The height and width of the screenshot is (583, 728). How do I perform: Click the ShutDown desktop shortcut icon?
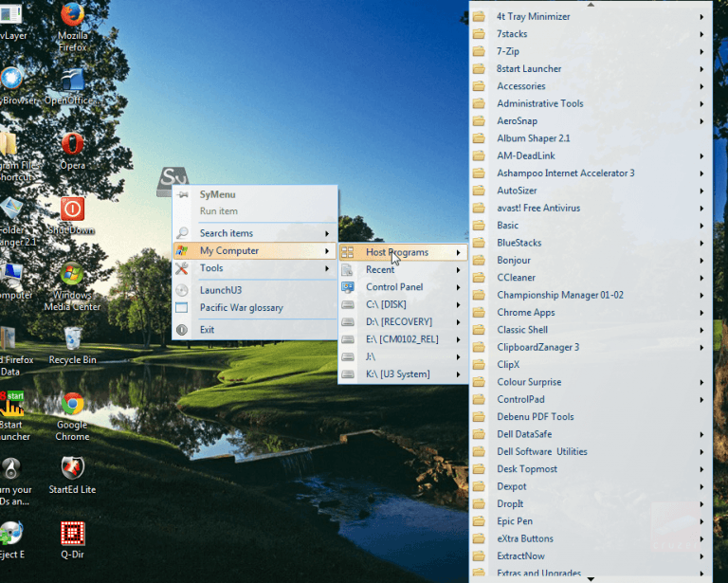(72, 210)
